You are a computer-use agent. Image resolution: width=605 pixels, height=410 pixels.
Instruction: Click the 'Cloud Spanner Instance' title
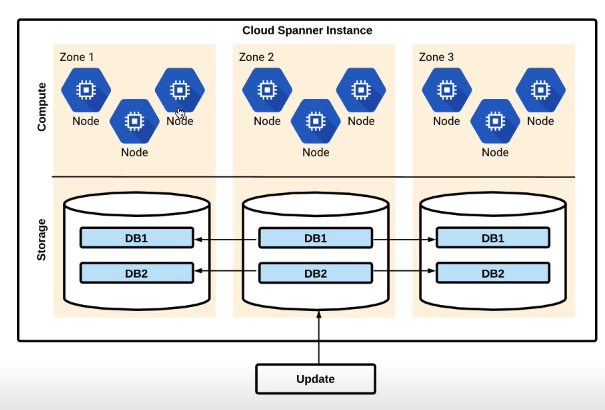[307, 30]
